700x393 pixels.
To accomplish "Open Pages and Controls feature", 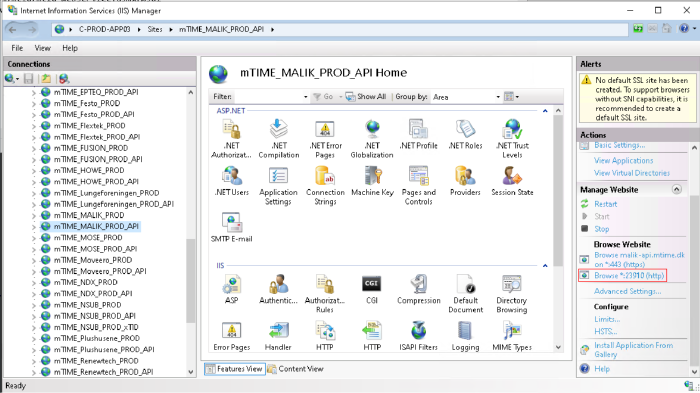I will point(419,185).
